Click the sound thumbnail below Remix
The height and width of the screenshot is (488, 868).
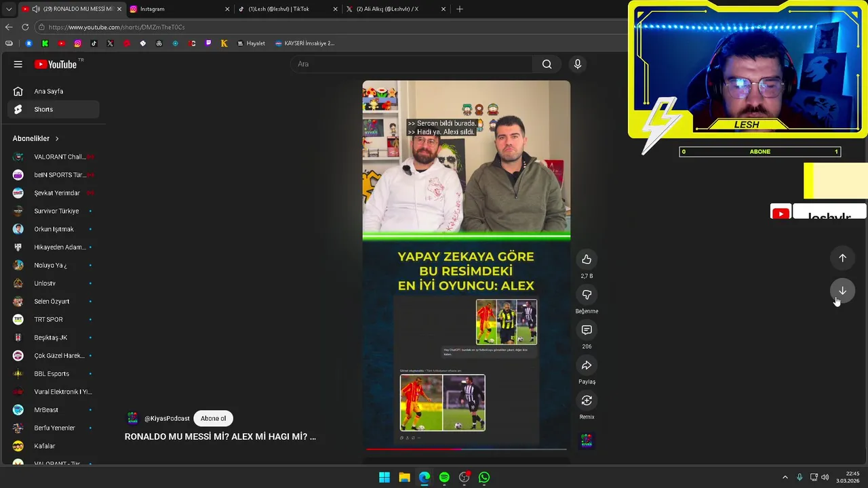(587, 441)
